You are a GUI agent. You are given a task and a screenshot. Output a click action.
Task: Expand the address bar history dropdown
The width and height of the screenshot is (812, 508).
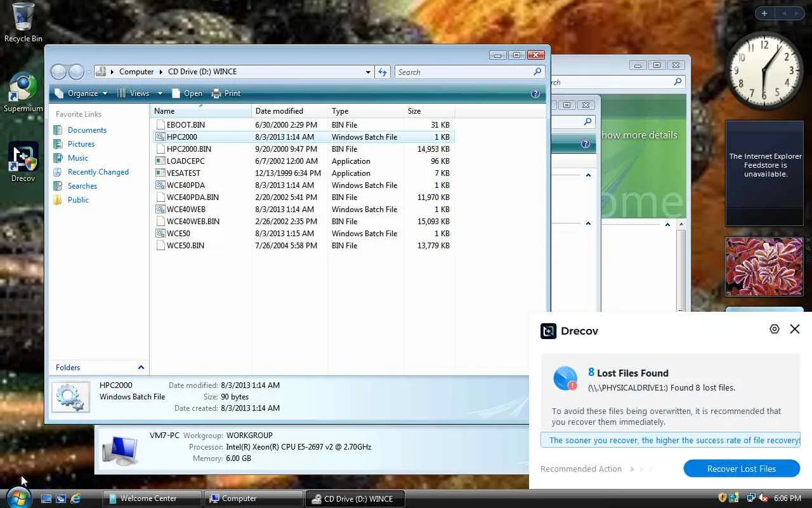(368, 72)
